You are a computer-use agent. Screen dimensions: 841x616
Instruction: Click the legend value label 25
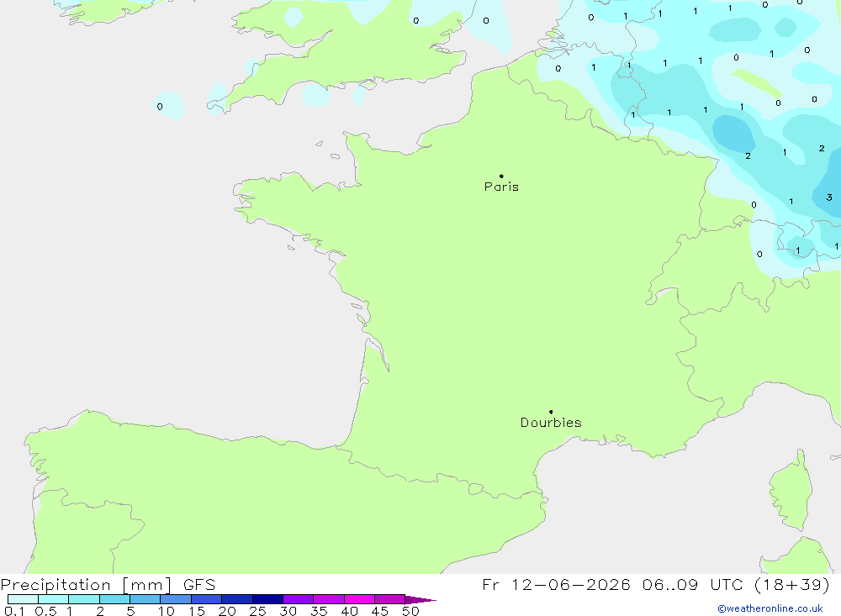257,611
